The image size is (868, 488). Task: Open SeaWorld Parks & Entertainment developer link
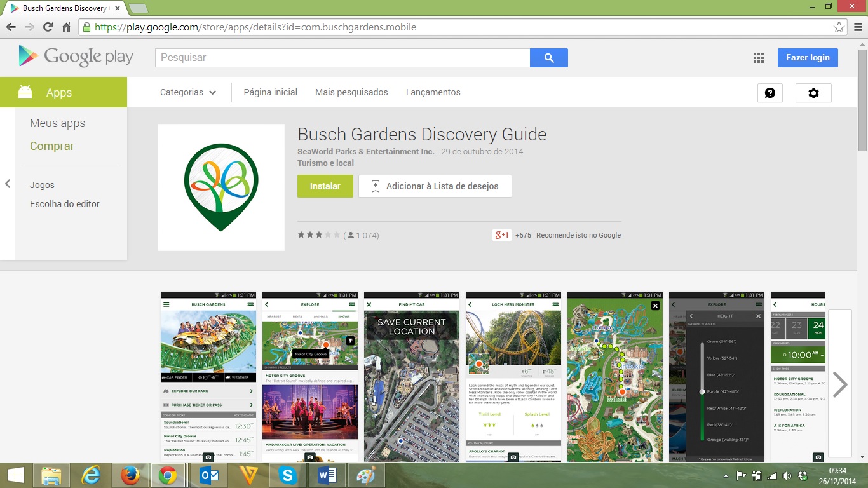point(365,152)
